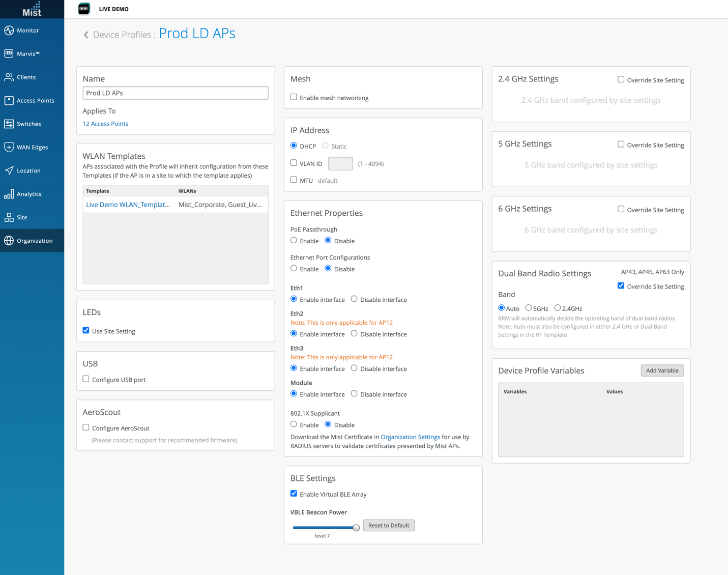The width and height of the screenshot is (728, 575).
Task: Click Add Variable button
Action: 662,370
